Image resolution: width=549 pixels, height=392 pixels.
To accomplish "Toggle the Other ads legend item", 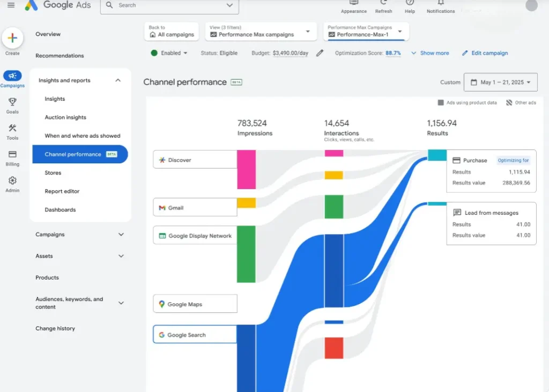I will tap(521, 103).
